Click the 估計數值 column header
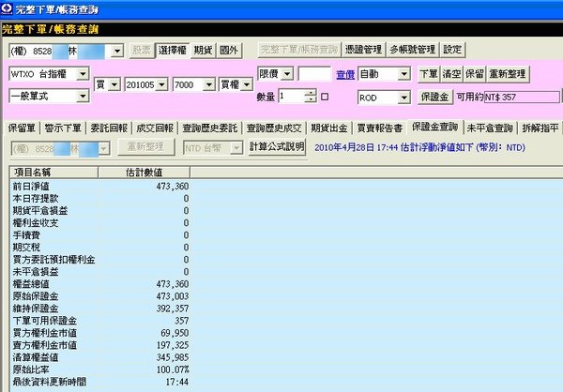Screen dimensions: 563x392 pyautogui.click(x=144, y=173)
